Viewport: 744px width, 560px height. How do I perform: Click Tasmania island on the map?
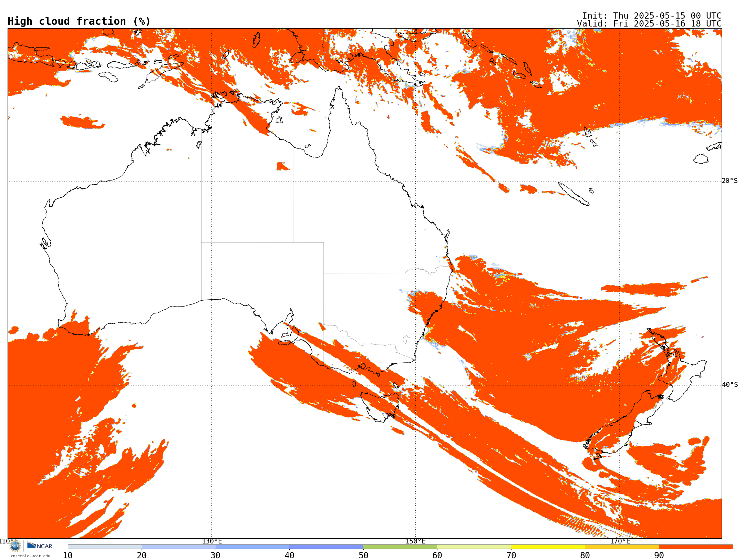click(x=379, y=406)
